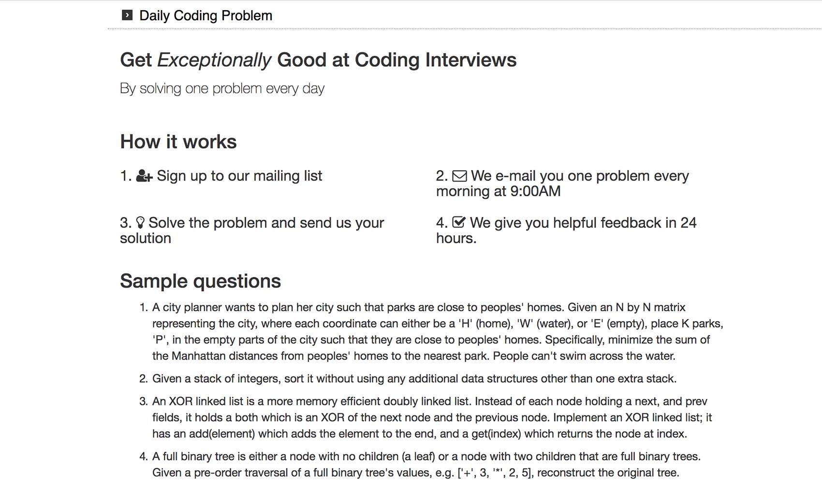Click the chevron icon beside Daily Coding Problem
The image size is (822, 504).
(x=127, y=15)
